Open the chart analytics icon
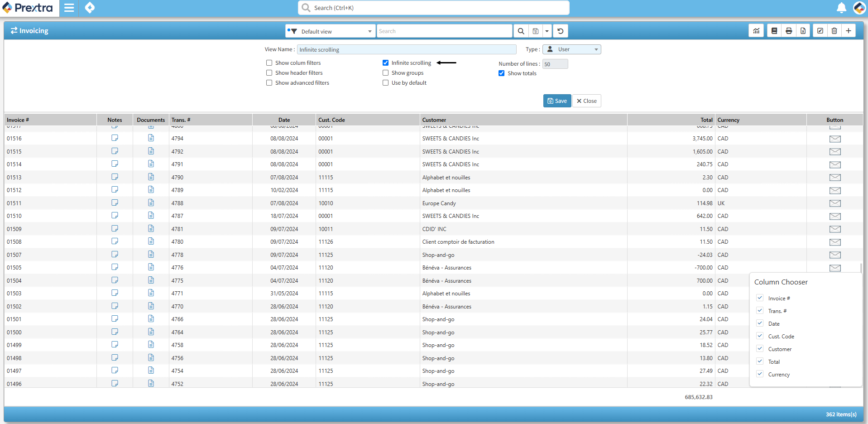Viewport: 868px width, 424px height. 756,31
